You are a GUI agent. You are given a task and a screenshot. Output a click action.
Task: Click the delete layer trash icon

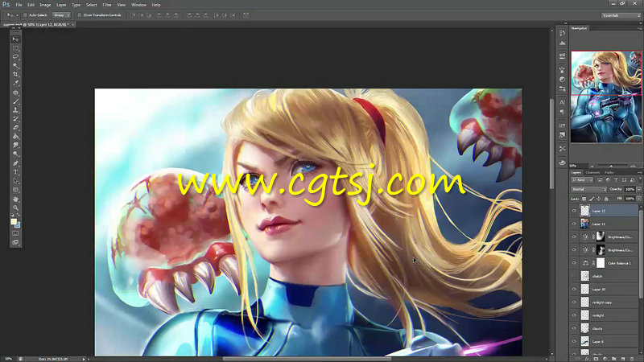[632, 359]
